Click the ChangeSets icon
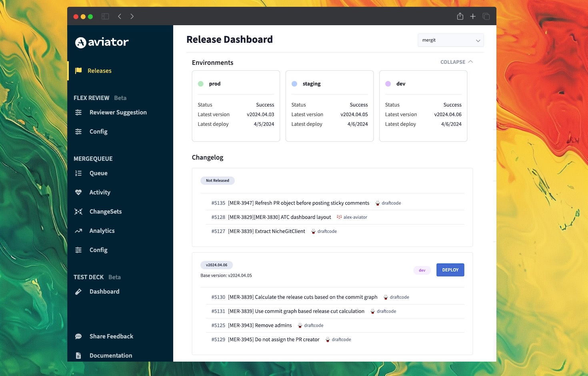 click(78, 212)
